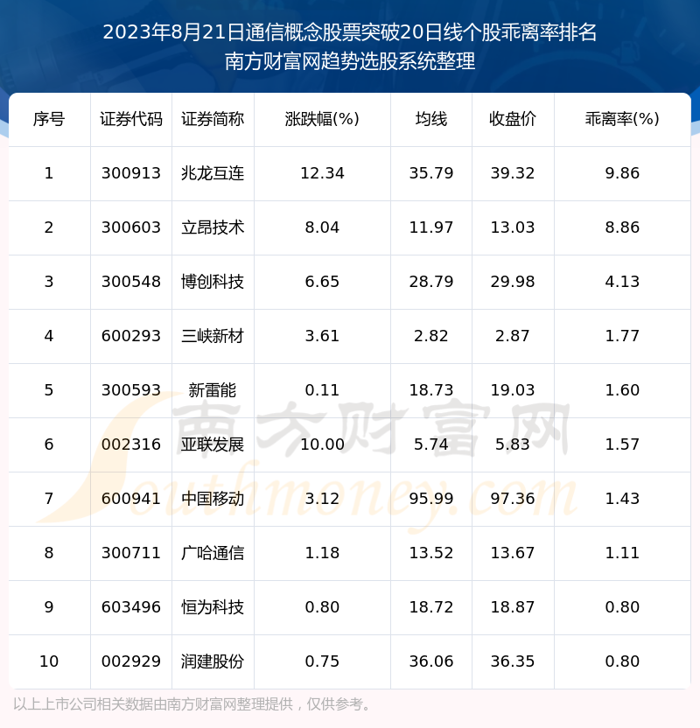Click the title line starting with 2023年8月21日
This screenshot has width=700, height=728.
point(349,32)
